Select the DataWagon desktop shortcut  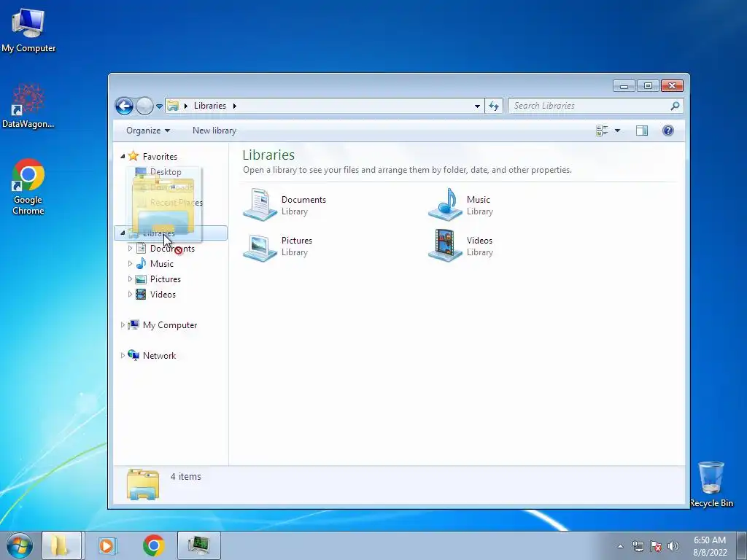(x=28, y=106)
